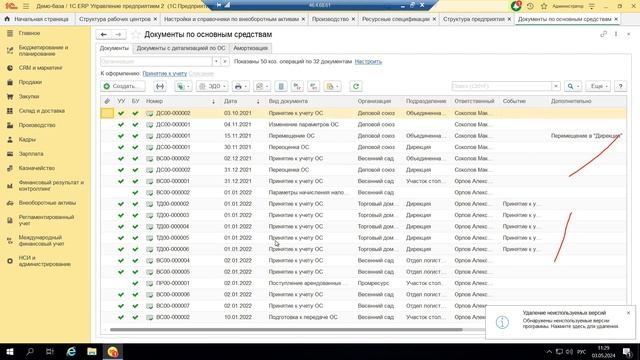
Task: Expand the Организация field dropdown arrow
Action: (x=216, y=62)
